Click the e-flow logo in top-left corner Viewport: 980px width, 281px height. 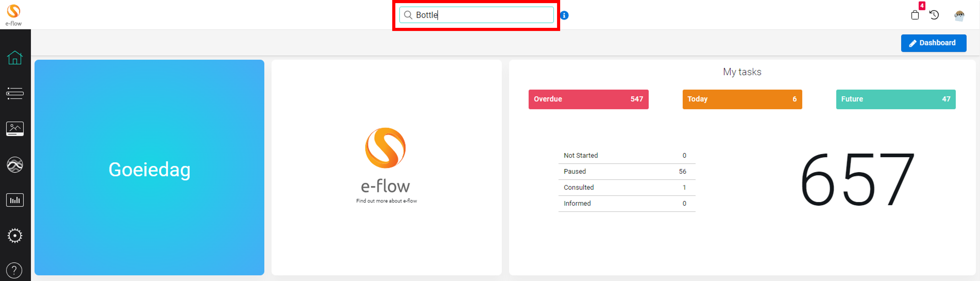14,15
